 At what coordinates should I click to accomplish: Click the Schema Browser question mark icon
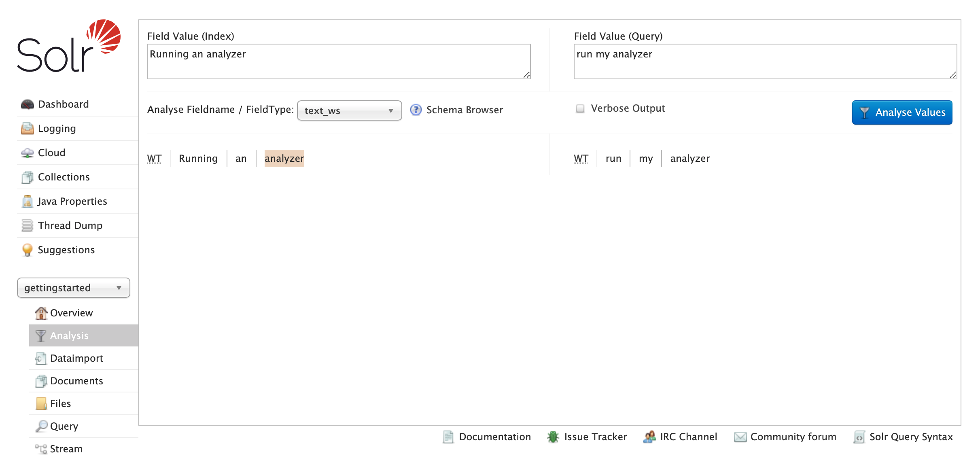click(x=416, y=110)
